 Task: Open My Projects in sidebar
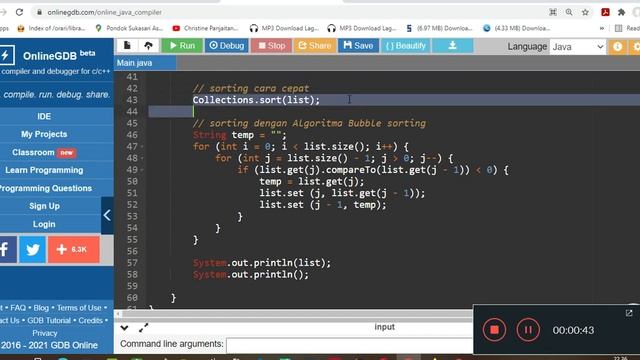click(x=44, y=134)
